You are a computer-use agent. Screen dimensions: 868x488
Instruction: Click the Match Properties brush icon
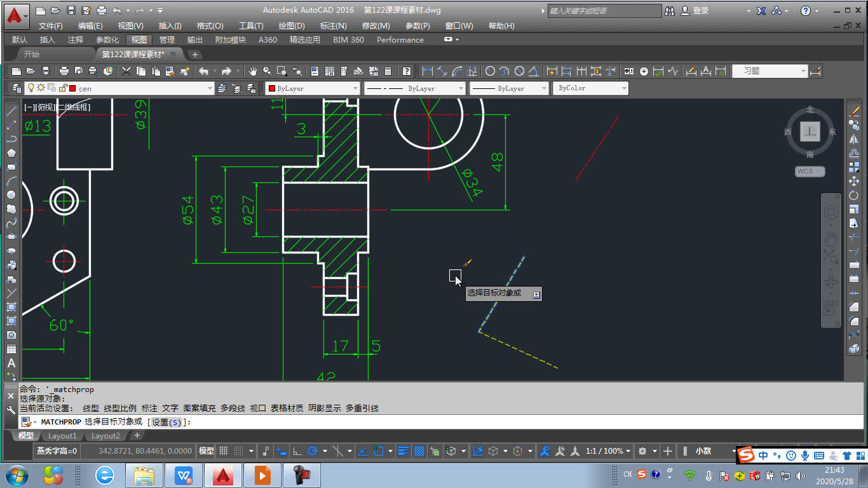pyautogui.click(x=170, y=71)
